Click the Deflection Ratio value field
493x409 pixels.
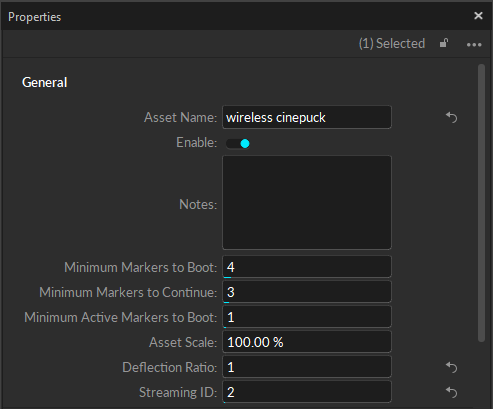pos(307,367)
